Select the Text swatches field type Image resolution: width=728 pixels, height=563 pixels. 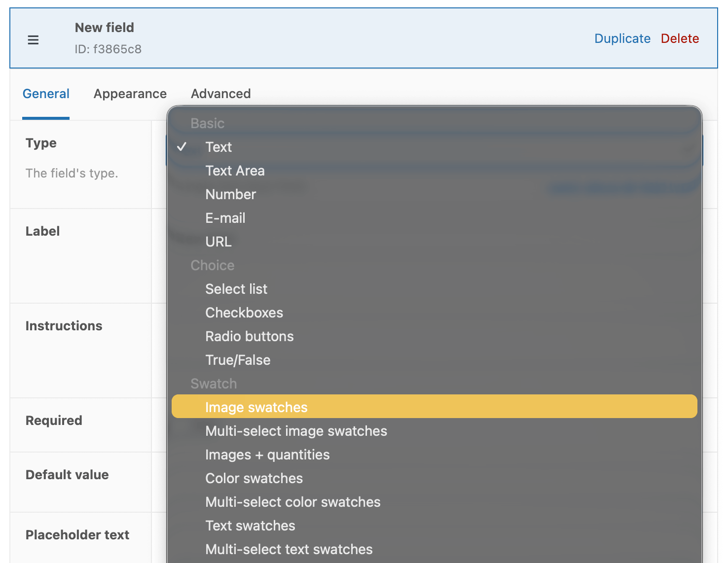[250, 526]
